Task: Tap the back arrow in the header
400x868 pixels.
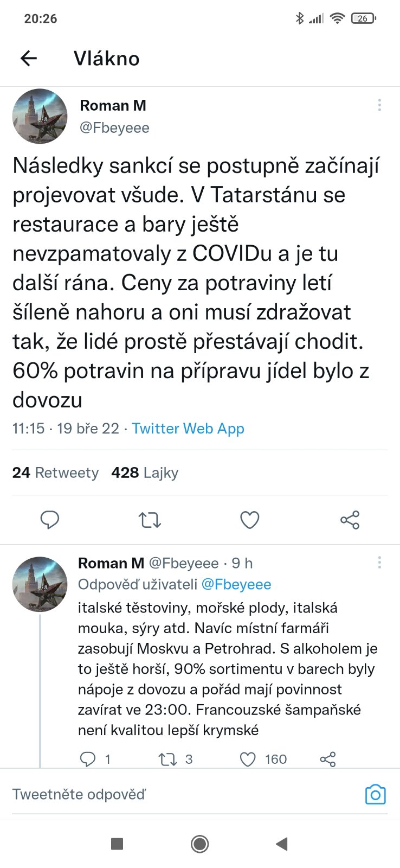Action: click(29, 58)
